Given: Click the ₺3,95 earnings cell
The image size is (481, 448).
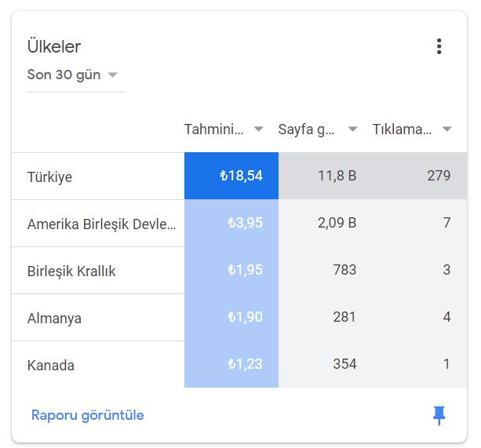Looking at the screenshot, I should pos(231,223).
